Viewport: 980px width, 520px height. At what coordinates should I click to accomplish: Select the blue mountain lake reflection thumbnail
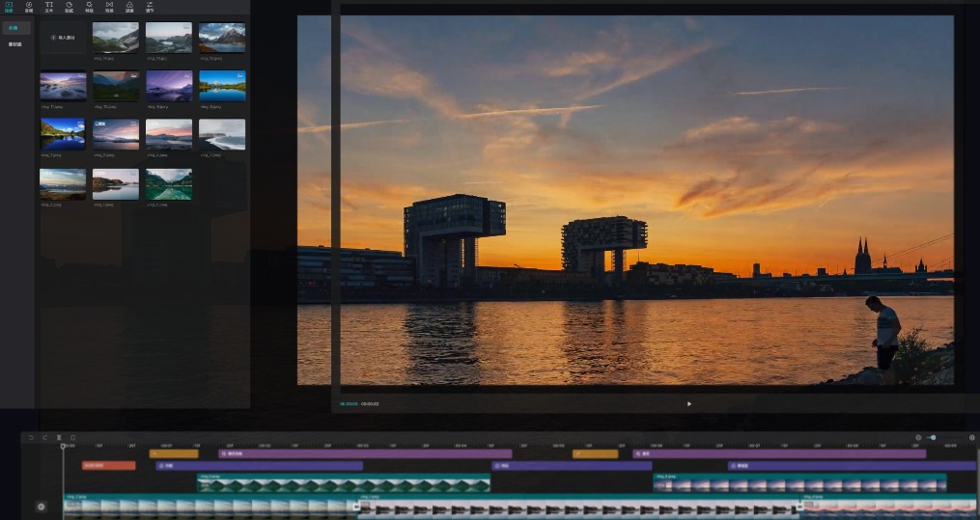coord(222,85)
